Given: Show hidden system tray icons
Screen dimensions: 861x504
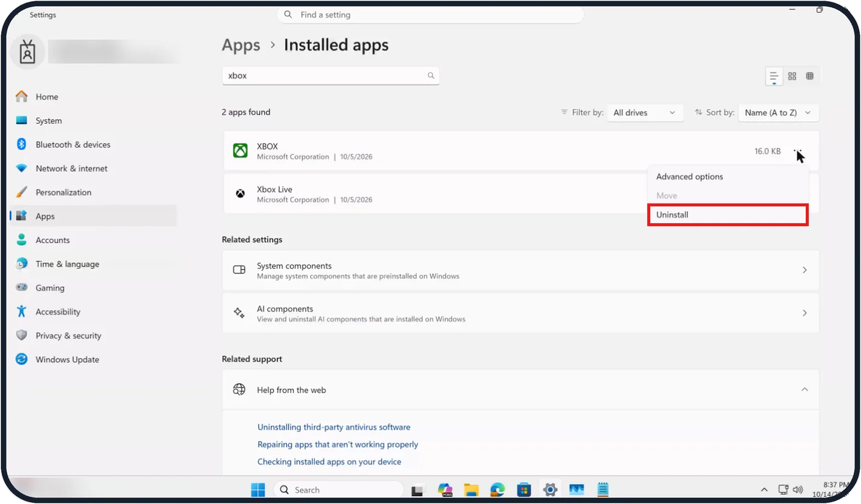Looking at the screenshot, I should coord(764,490).
